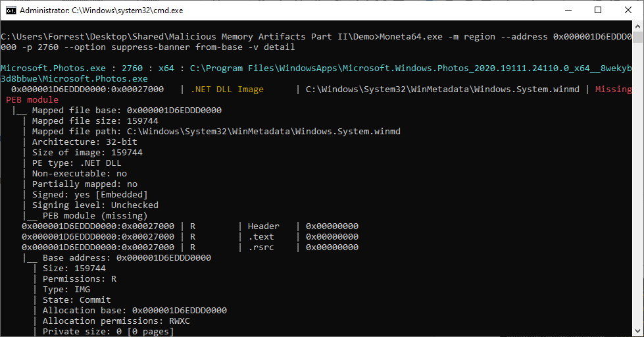Click the 'Mapped file path' line

tap(216, 132)
